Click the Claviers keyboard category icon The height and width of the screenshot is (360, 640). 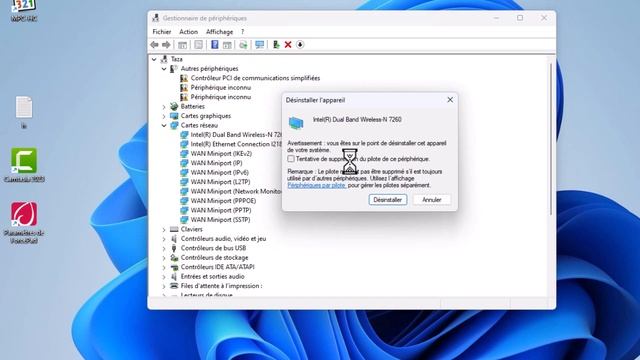174,229
